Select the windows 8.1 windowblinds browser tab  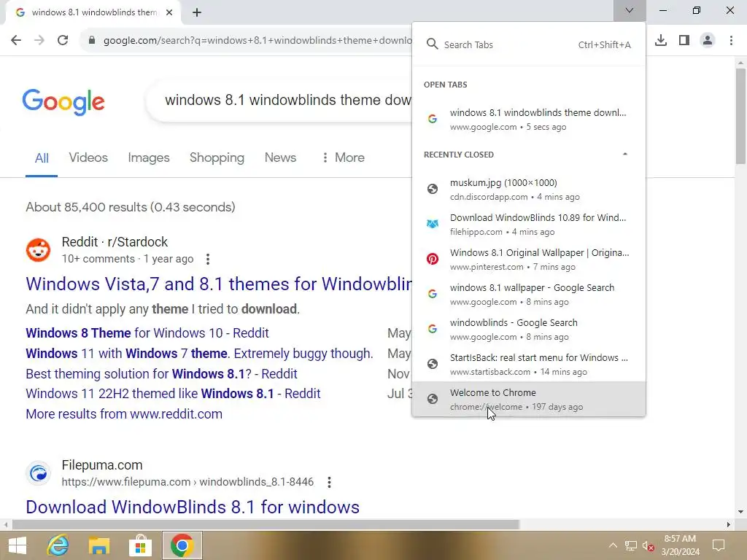coord(93,12)
